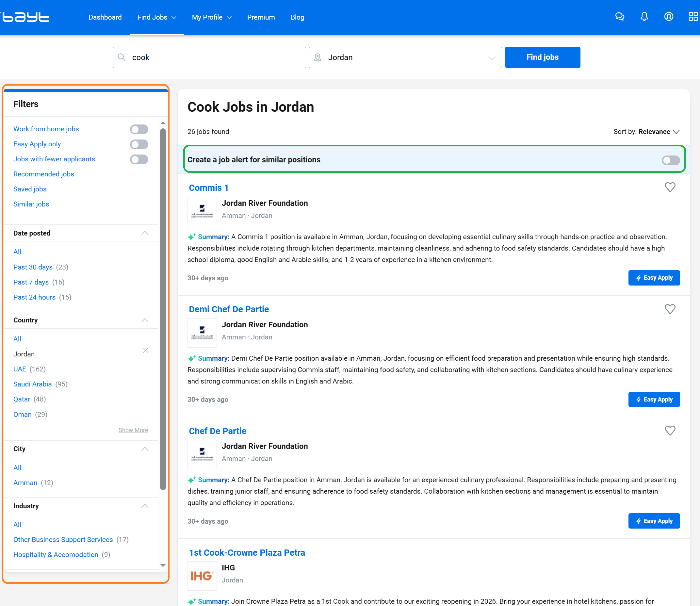The image size is (700, 606).
Task: Collapse the City filter section
Action: (145, 449)
